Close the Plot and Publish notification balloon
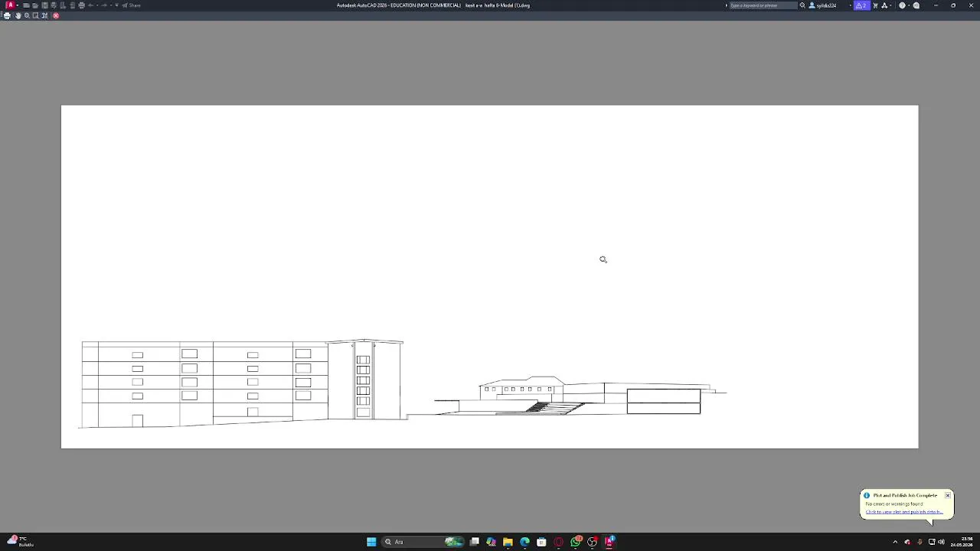This screenshot has height=551, width=980. pos(948,495)
